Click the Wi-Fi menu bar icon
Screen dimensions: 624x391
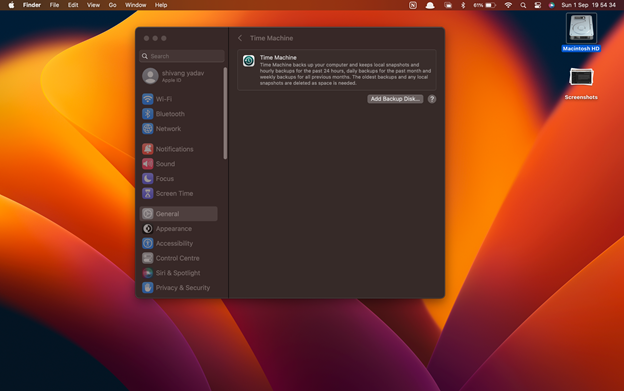tap(508, 5)
